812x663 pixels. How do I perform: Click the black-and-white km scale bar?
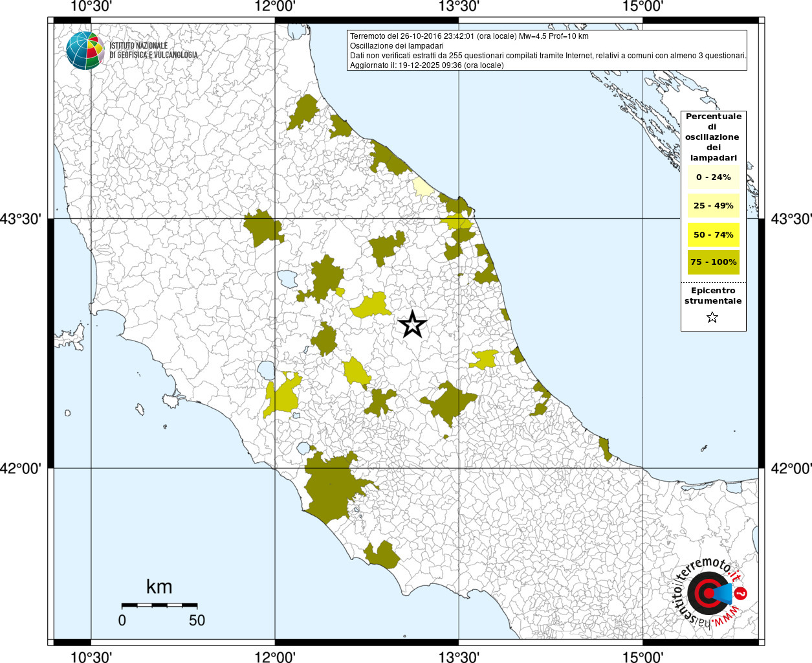pyautogui.click(x=159, y=605)
